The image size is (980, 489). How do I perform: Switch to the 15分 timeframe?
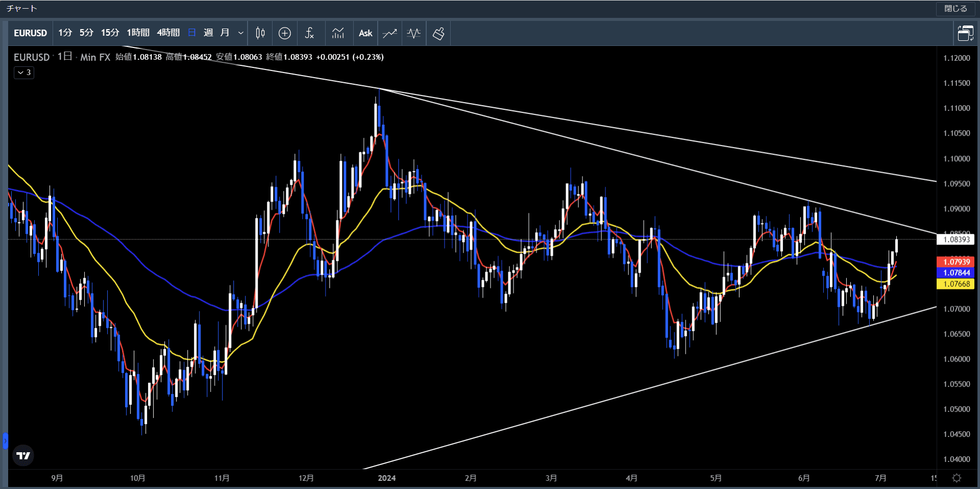click(110, 33)
